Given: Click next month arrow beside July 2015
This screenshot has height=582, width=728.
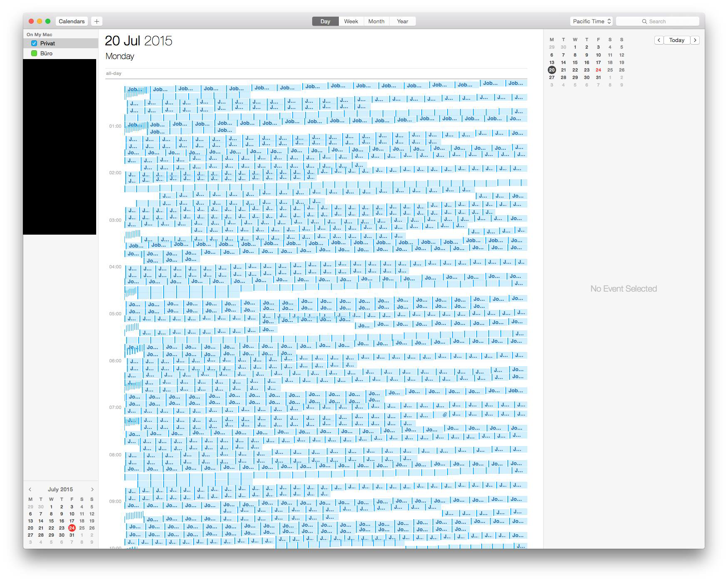Looking at the screenshot, I should click(x=92, y=489).
